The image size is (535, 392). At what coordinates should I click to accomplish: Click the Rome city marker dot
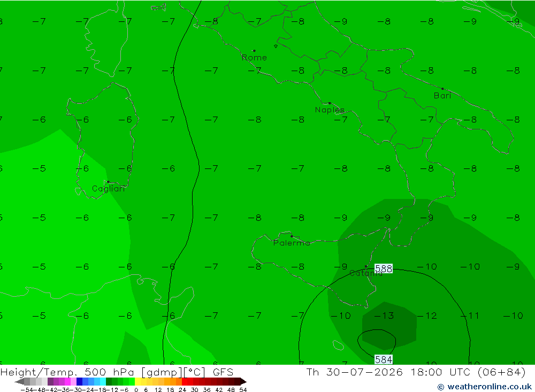click(x=254, y=51)
